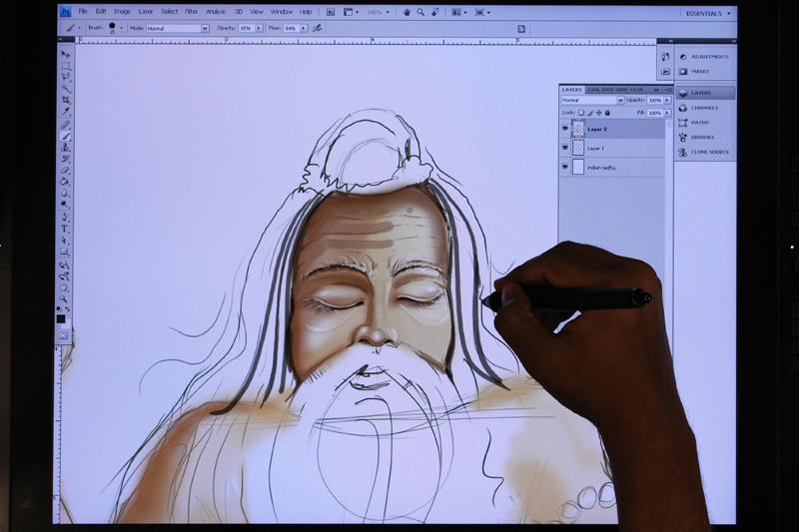
Task: Click the lock all icon in Layers panel
Action: click(x=608, y=113)
